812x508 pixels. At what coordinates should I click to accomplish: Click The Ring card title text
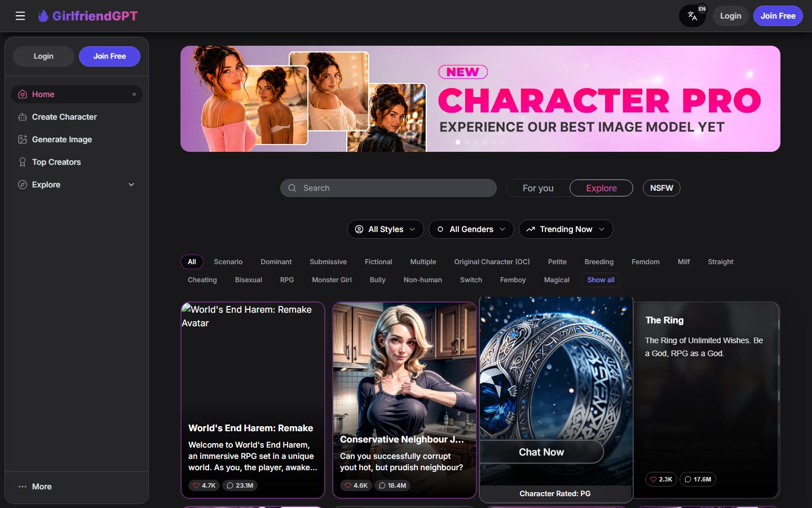[x=664, y=320]
